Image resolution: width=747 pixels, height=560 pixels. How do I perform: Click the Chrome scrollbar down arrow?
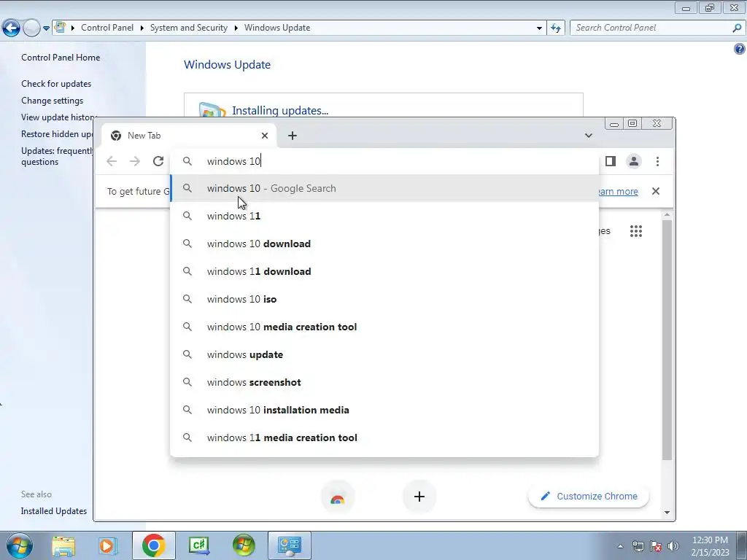[x=667, y=513]
